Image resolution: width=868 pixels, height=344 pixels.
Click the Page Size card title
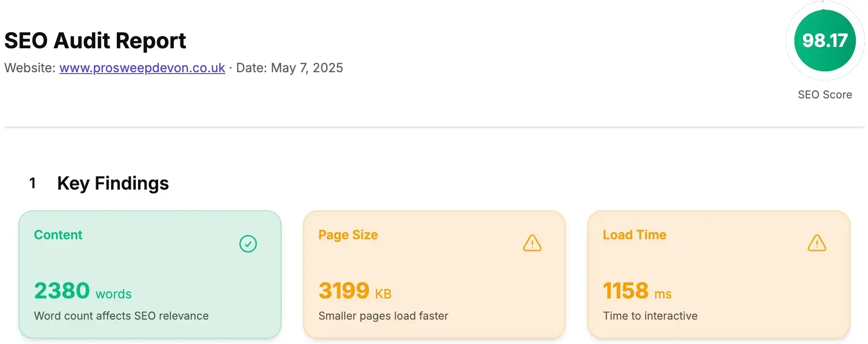(x=348, y=235)
